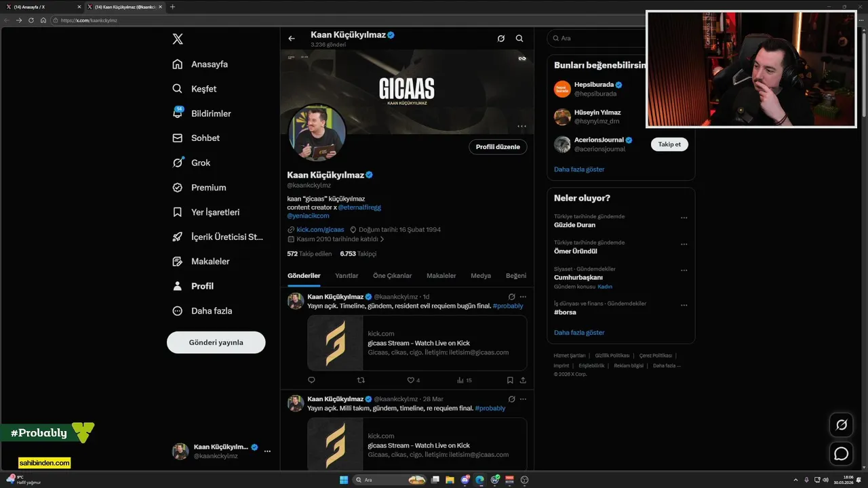Go to Anasayfa in the sidebar
Image resolution: width=868 pixels, height=488 pixels.
click(200, 64)
